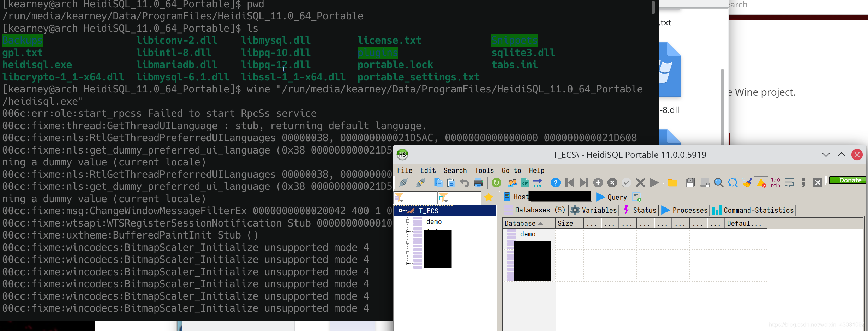Click the Paste clipboard icon
868x331 pixels.
tap(451, 182)
